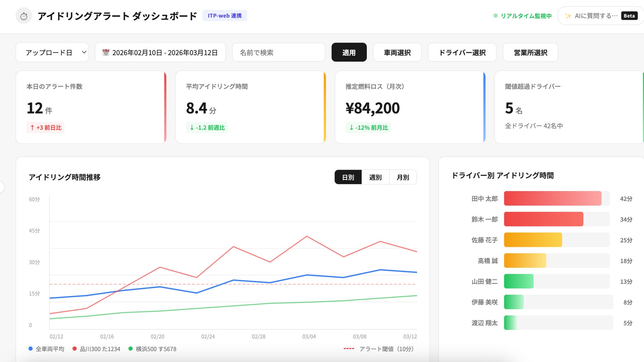Image resolution: width=644 pixels, height=362 pixels.
Task: Switch chart to 週別 view
Action: (375, 177)
